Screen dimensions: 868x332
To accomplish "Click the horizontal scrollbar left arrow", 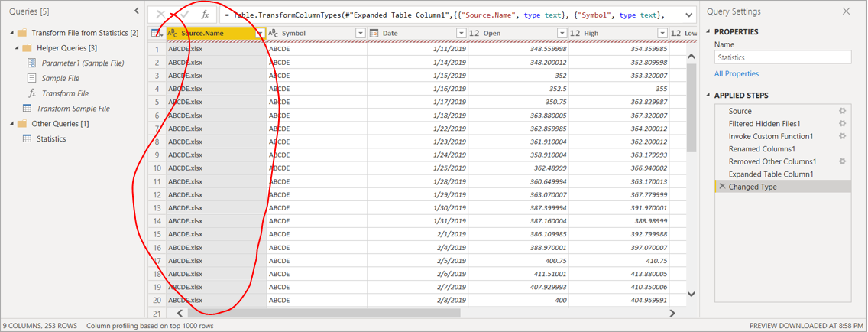I will click(x=180, y=313).
